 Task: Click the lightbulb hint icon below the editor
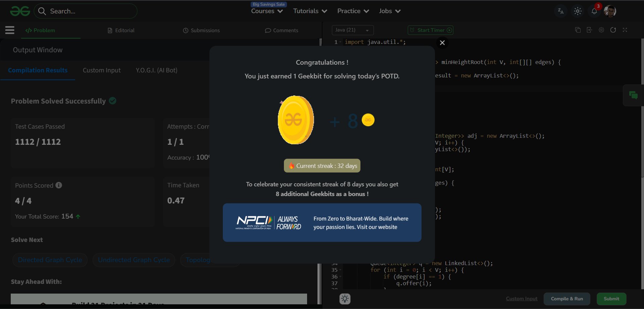click(x=345, y=299)
